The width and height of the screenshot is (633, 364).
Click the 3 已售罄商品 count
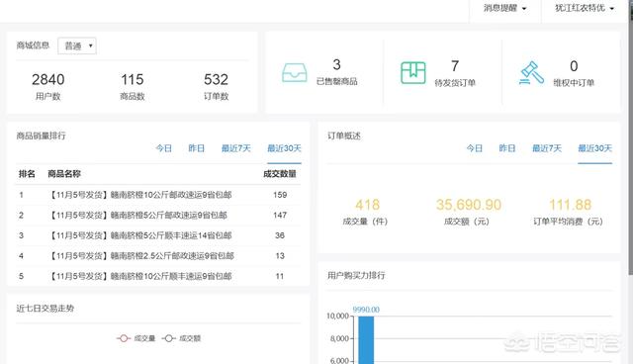336,72
